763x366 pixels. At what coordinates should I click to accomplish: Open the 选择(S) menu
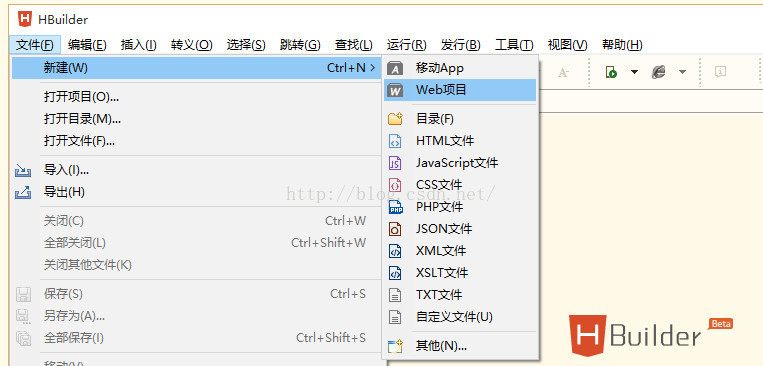(246, 45)
